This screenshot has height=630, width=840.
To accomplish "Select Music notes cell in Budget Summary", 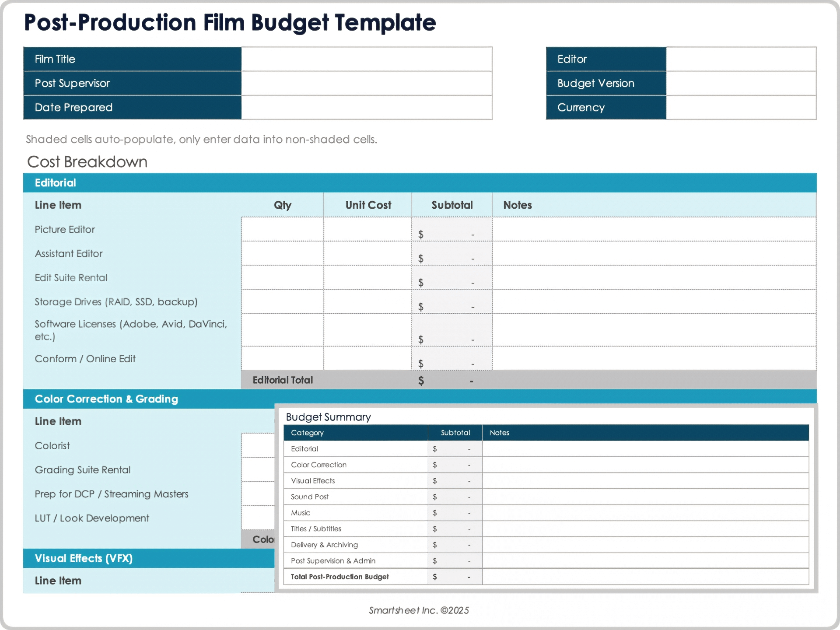I will pos(645,513).
